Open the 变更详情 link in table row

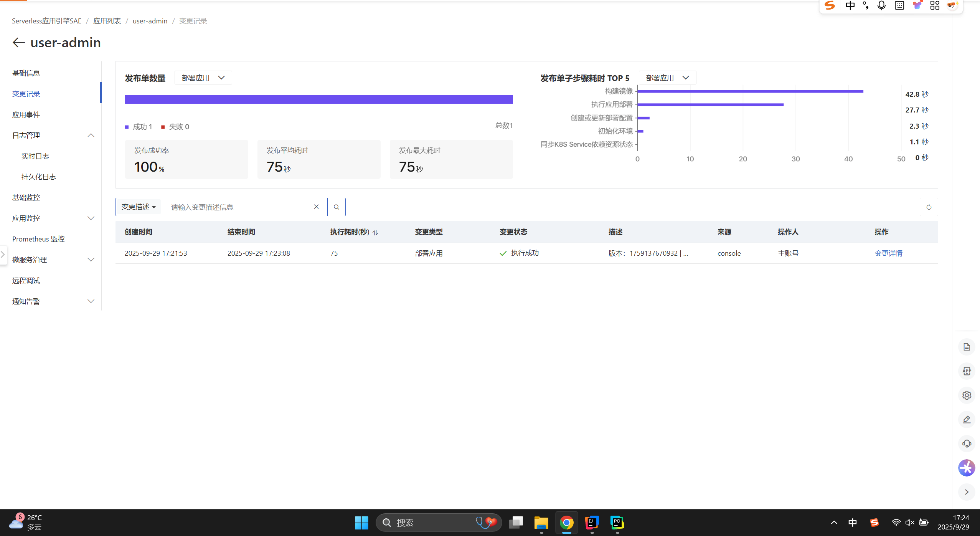point(888,253)
